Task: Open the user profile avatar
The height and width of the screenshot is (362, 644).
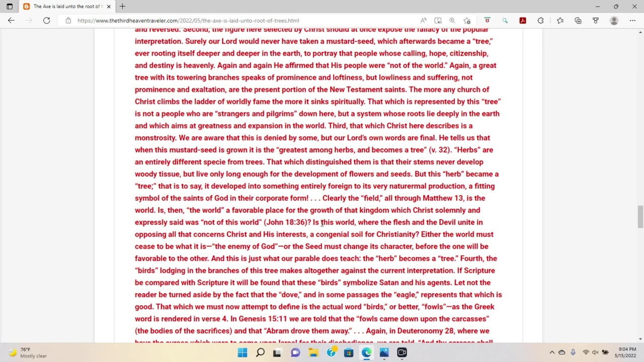Action: (x=614, y=21)
